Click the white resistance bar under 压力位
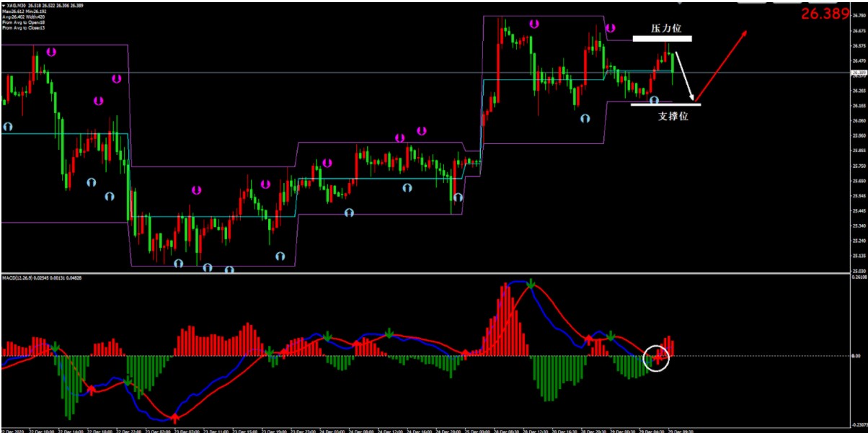The width and height of the screenshot is (868, 433). (x=663, y=38)
